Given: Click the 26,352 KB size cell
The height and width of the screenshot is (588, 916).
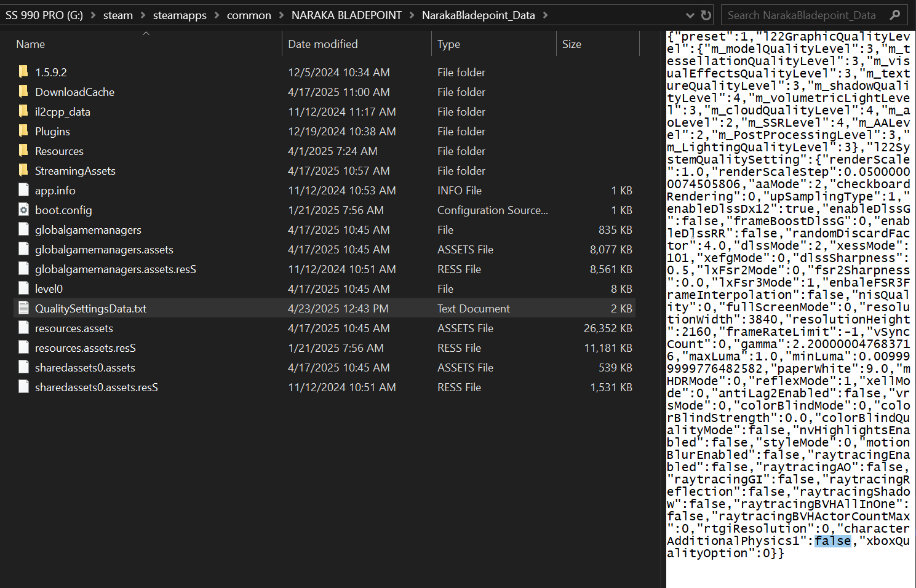Looking at the screenshot, I should tap(608, 328).
